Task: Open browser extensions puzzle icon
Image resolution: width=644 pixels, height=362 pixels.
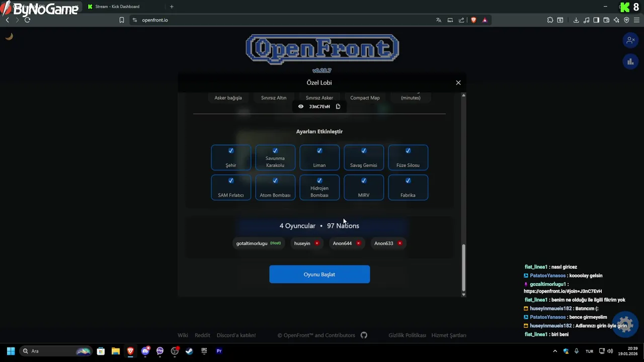Action: pos(550,20)
